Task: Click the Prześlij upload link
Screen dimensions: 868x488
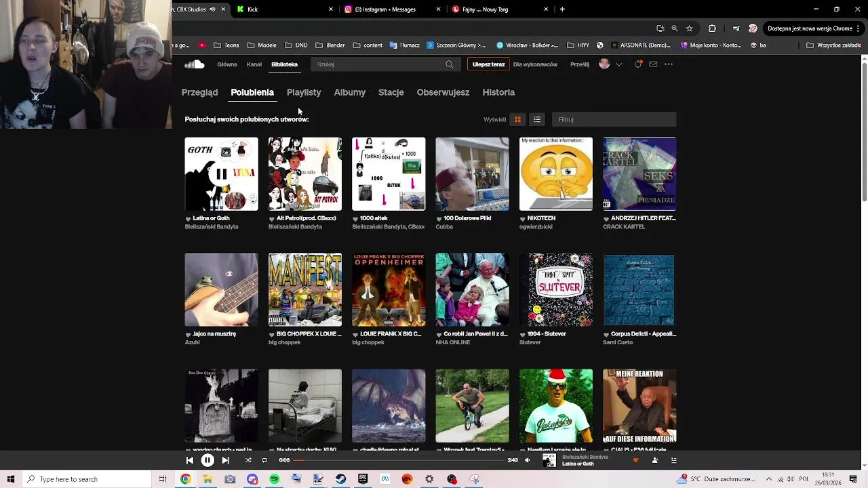Action: (x=580, y=64)
